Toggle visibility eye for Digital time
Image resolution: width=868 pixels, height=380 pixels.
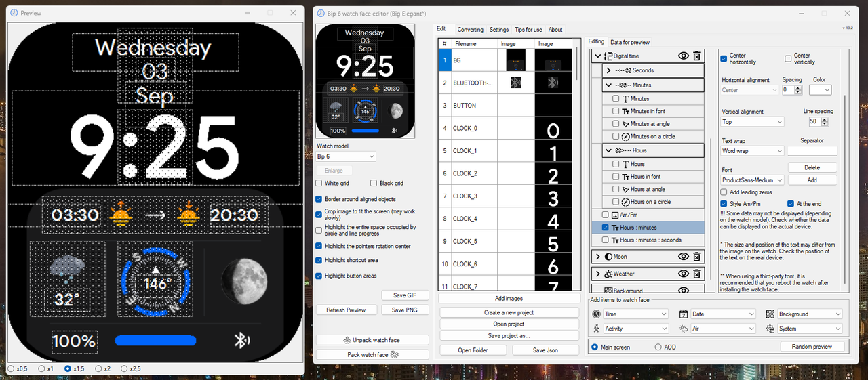(x=683, y=56)
